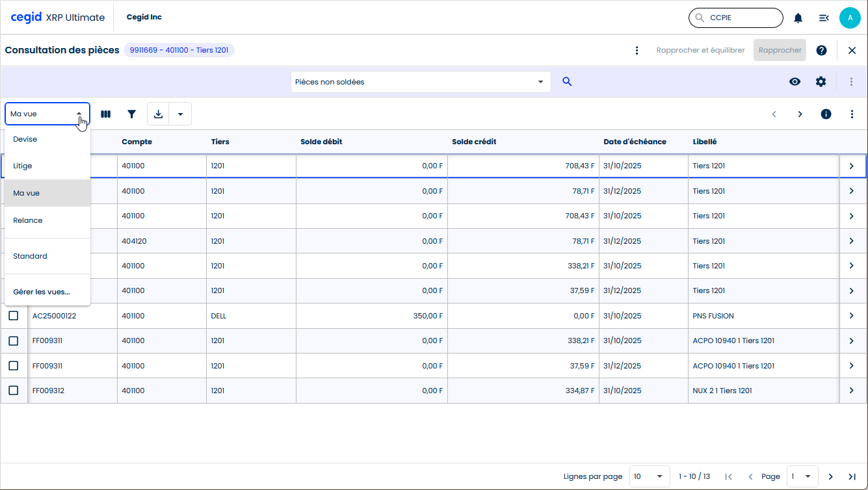This screenshot has height=490, width=868.
Task: Click the Rapprocher et équilibrer button
Action: click(x=700, y=50)
